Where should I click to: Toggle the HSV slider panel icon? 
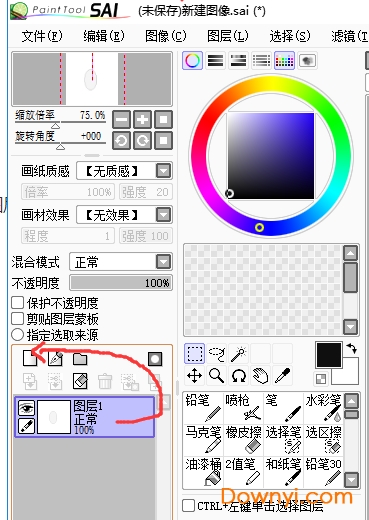(238, 61)
